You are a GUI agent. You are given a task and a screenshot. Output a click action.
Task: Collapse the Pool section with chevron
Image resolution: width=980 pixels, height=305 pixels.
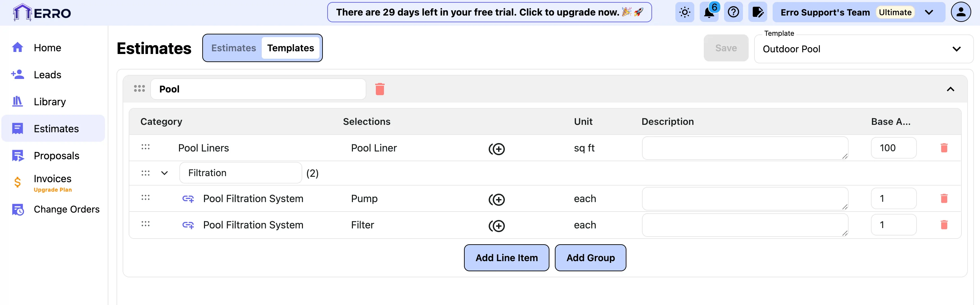[950, 89]
